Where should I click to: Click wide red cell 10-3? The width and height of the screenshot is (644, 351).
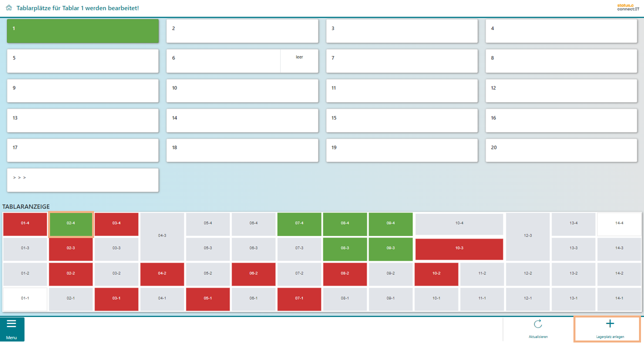(x=459, y=248)
